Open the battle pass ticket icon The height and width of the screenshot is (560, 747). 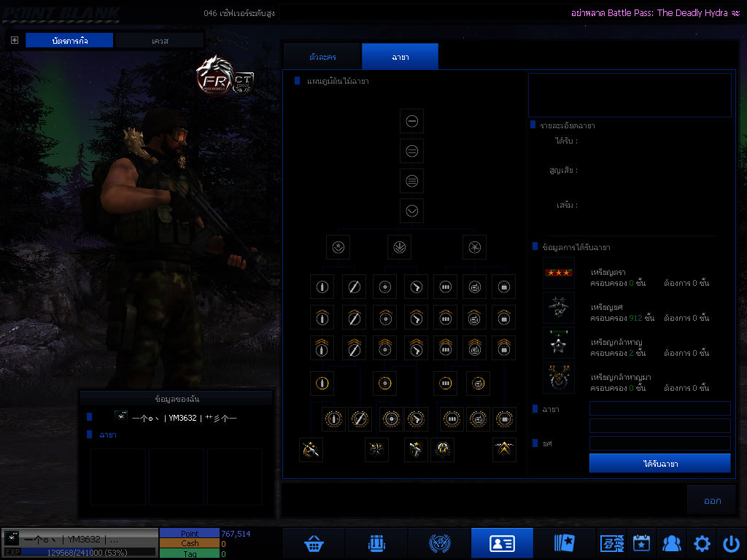point(612,542)
